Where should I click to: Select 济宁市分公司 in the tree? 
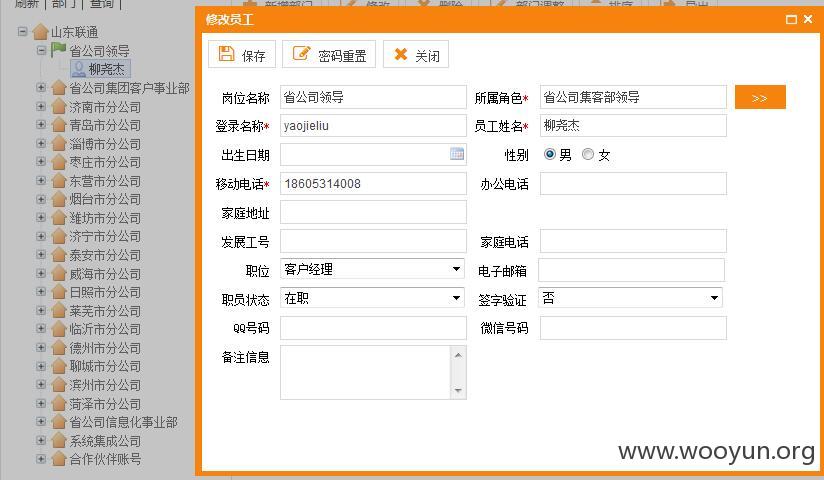[x=105, y=237]
